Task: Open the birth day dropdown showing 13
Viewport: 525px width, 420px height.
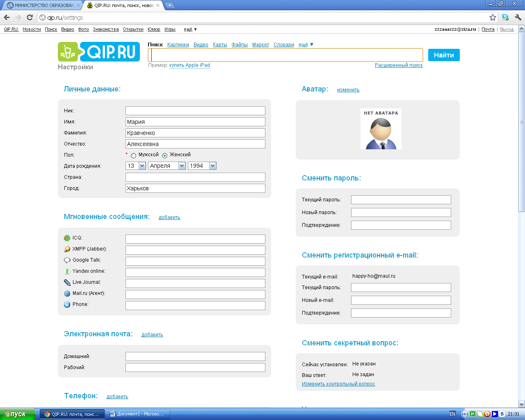Action: click(x=136, y=166)
